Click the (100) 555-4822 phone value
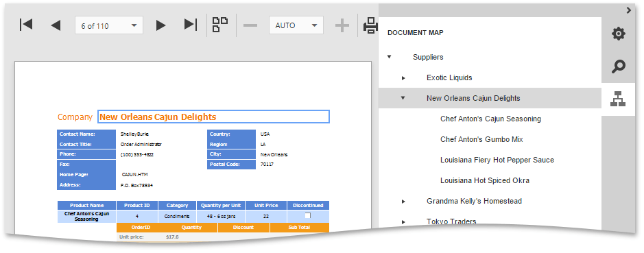The width and height of the screenshot is (644, 253). point(137,154)
